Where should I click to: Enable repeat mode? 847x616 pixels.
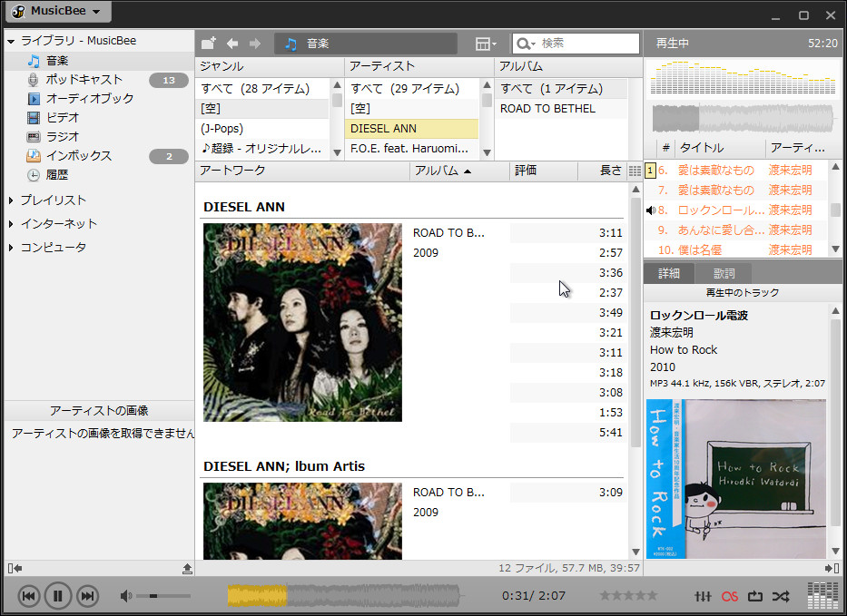pyautogui.click(x=755, y=595)
